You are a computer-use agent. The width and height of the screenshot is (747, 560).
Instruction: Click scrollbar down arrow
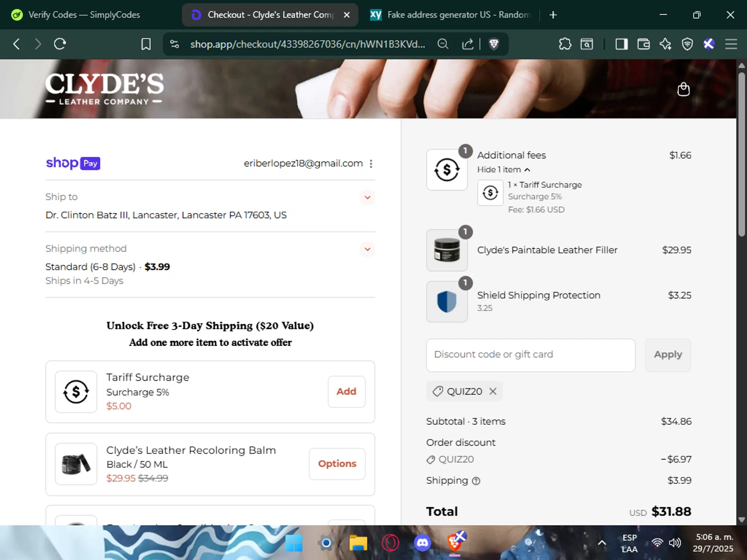pos(742,520)
